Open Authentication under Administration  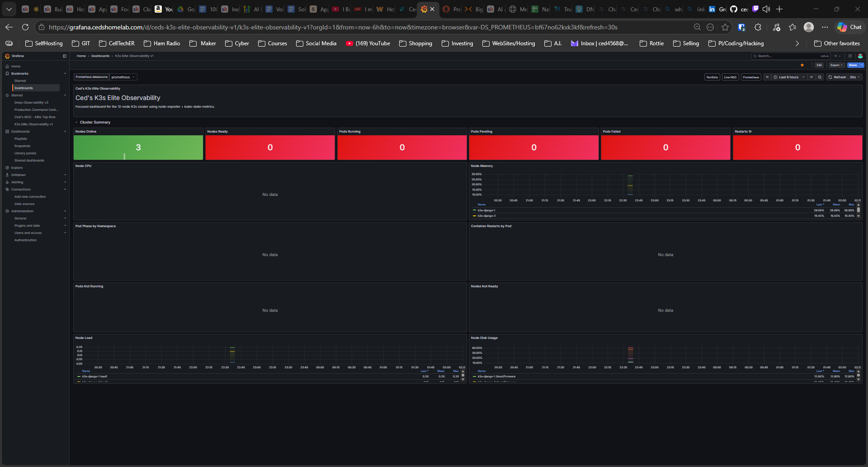[x=25, y=240]
